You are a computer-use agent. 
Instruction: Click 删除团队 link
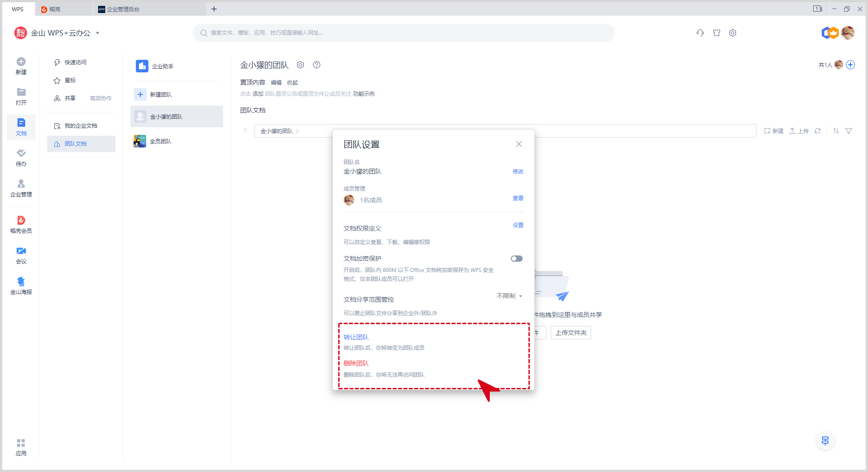(x=356, y=363)
